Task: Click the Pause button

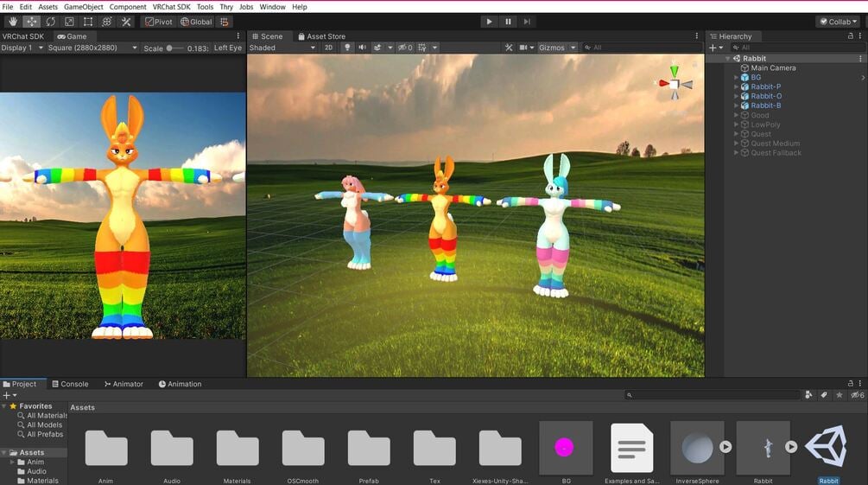Action: click(x=508, y=22)
